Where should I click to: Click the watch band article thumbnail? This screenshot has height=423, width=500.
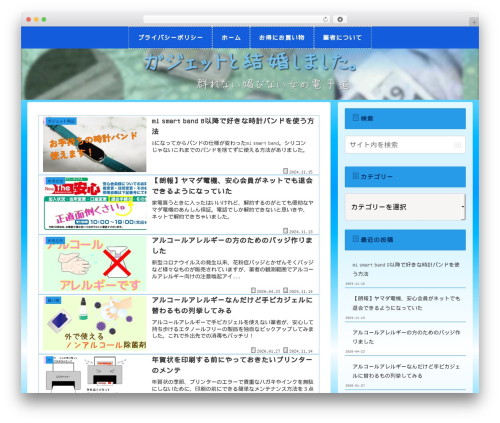click(95, 144)
